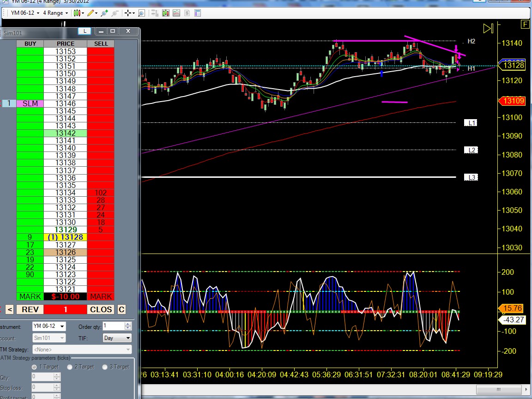Open the cursor type dropdown arrow
The width and height of the screenshot is (532, 399).
coord(133,13)
